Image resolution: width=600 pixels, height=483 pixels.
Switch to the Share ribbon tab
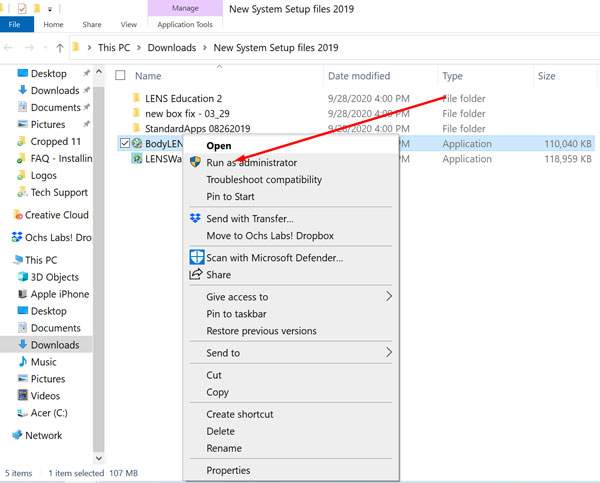pos(92,24)
